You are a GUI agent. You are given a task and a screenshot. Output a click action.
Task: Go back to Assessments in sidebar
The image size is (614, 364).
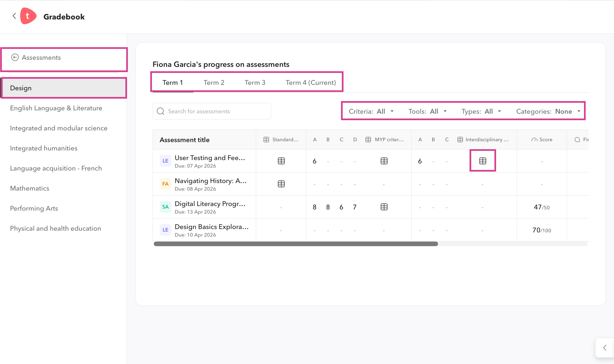click(x=36, y=57)
